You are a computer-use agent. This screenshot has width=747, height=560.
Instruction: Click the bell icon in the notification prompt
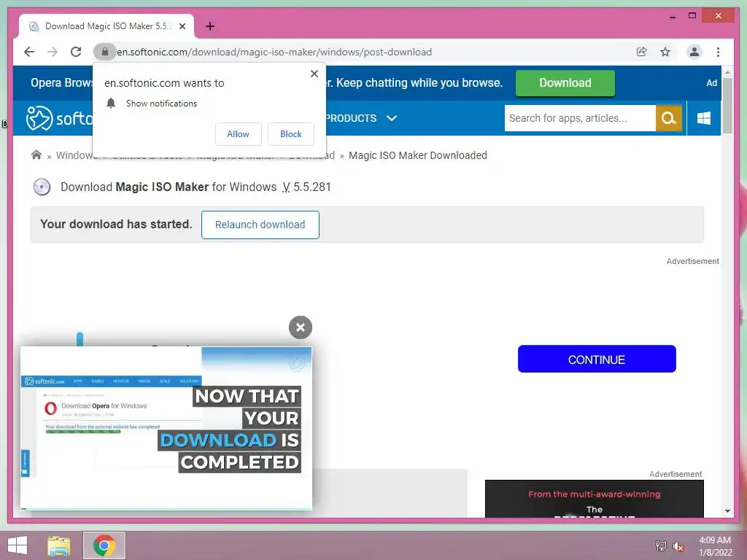(111, 103)
